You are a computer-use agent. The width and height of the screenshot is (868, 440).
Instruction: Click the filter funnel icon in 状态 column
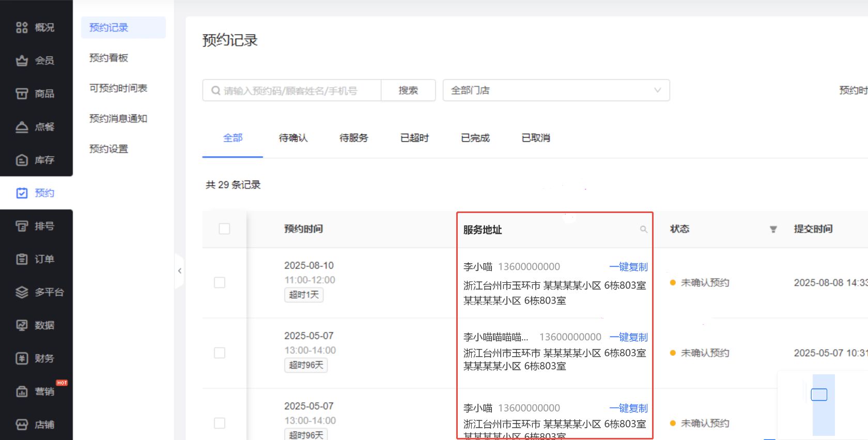pyautogui.click(x=773, y=229)
